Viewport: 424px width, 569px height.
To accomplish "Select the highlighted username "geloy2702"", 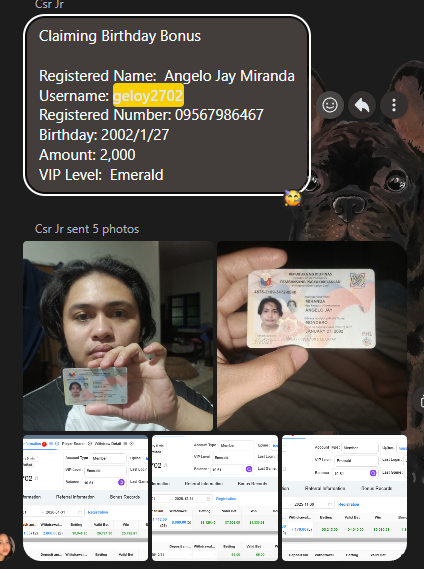I will (x=148, y=95).
